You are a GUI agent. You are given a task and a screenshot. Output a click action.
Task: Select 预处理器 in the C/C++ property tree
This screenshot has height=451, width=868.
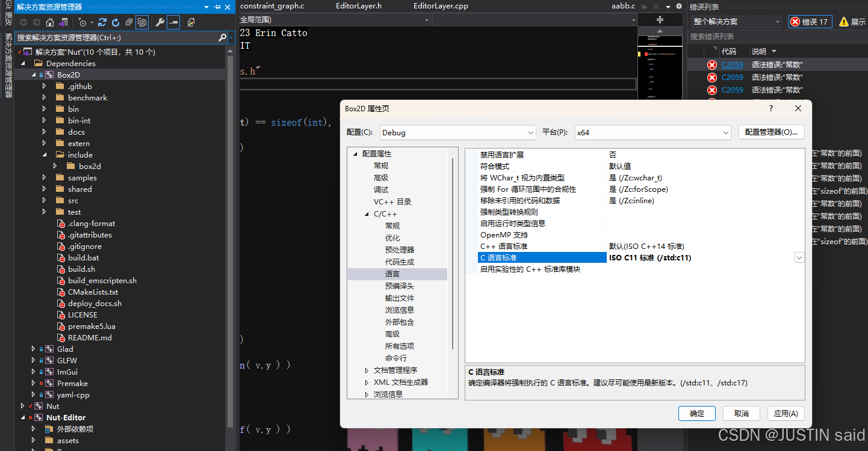(399, 250)
